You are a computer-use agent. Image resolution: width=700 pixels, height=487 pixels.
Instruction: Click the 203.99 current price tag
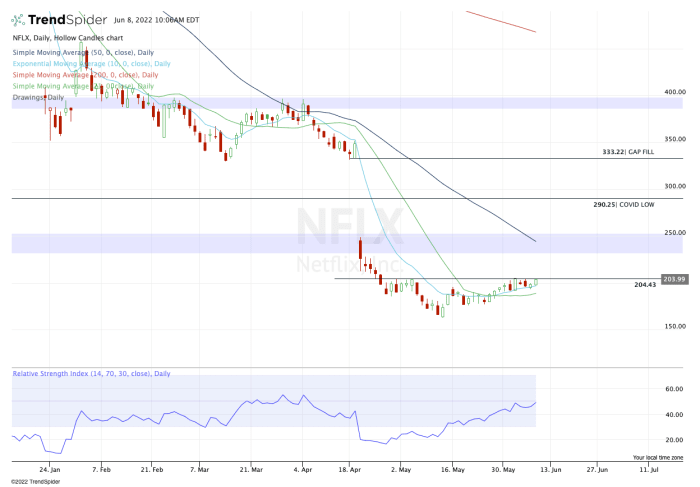[x=674, y=278]
